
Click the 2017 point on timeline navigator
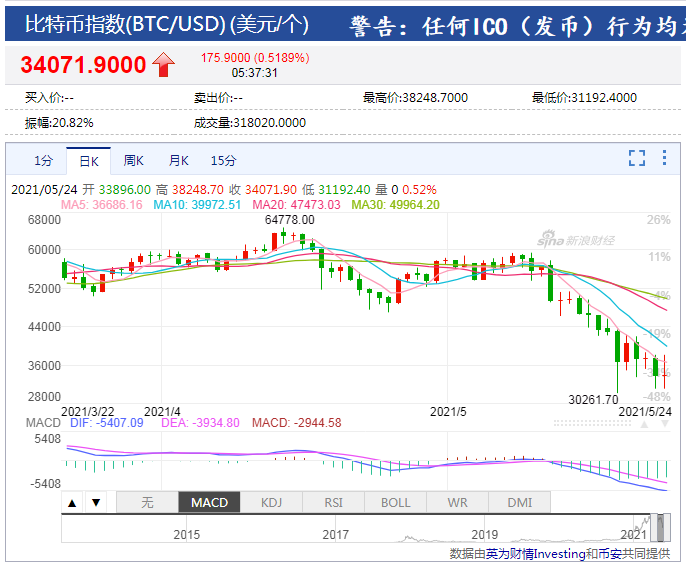click(x=336, y=534)
